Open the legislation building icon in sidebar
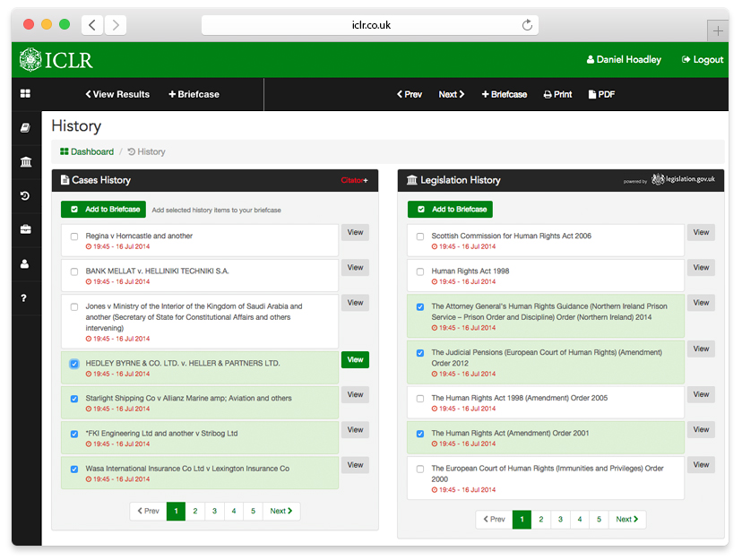The image size is (742, 560). pyautogui.click(x=26, y=162)
